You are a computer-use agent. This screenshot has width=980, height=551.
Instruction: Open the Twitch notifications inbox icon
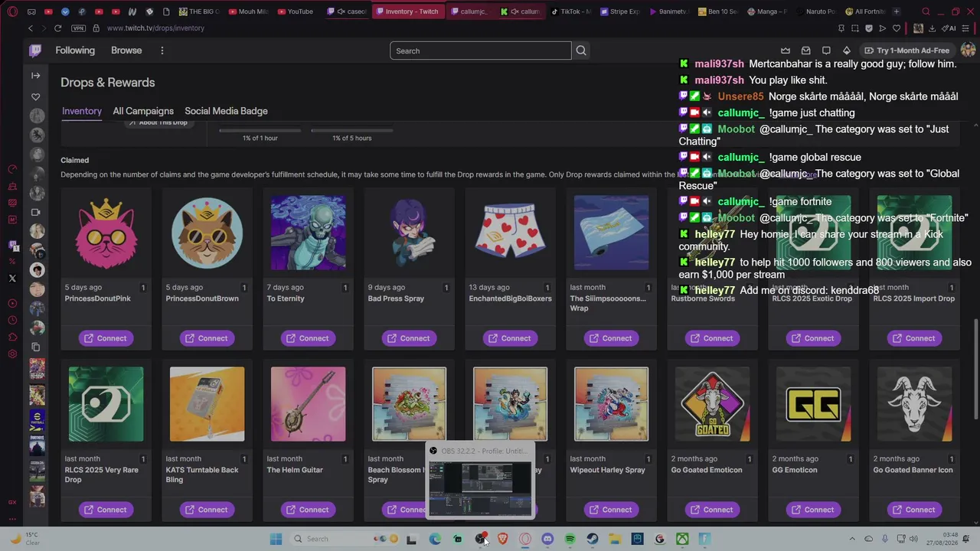click(805, 51)
